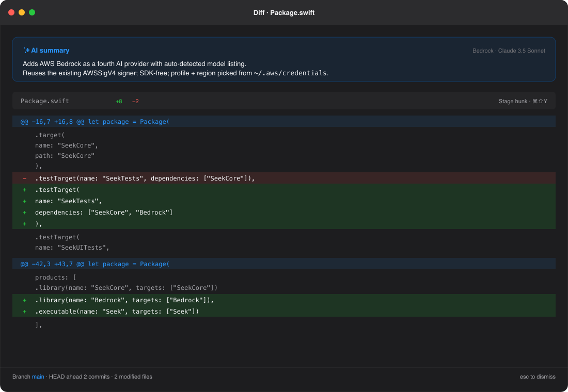Screen dimensions: 568x392
Task: Select the 'AI summary' heading
Action: coord(50,51)
